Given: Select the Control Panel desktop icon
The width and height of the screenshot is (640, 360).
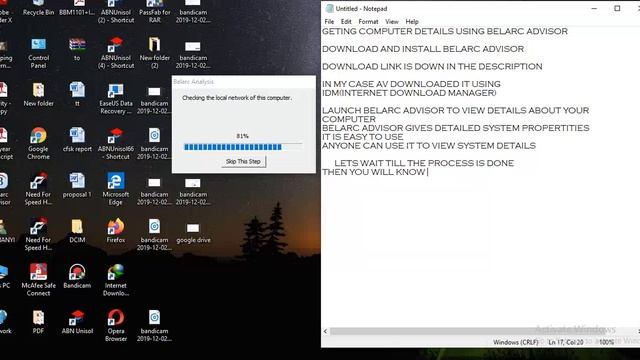Looking at the screenshot, I should (38, 53).
